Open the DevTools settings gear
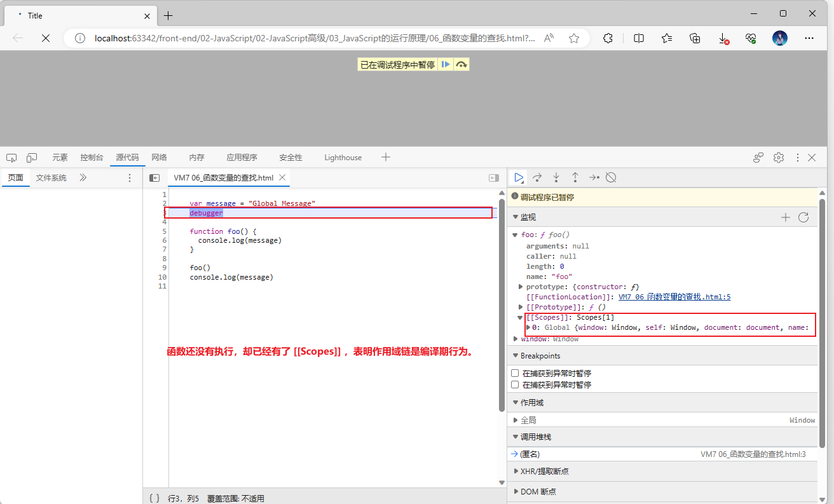Screen dimensions: 834x504 pos(778,158)
